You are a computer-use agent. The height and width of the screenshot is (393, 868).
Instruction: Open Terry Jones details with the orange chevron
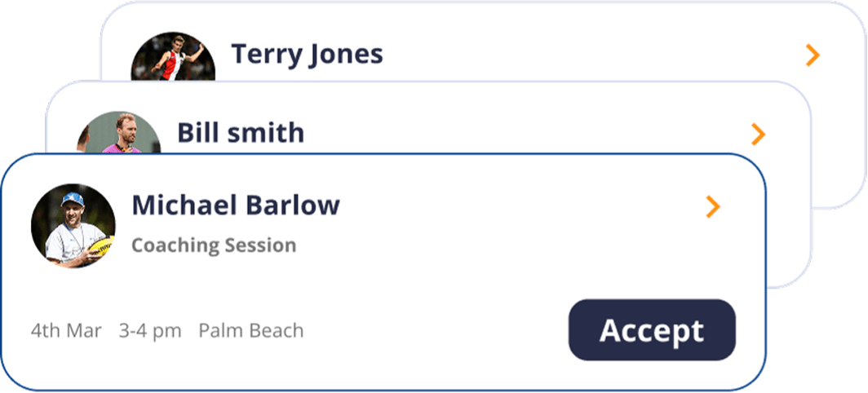point(812,55)
